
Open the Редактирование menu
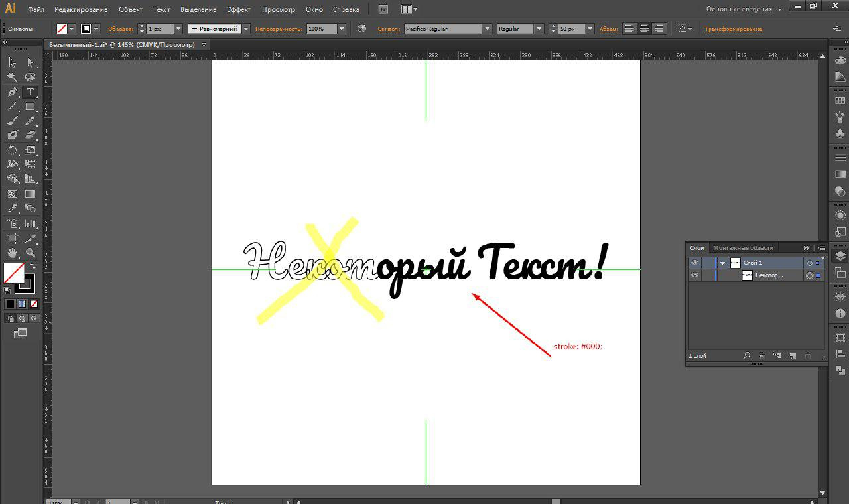tap(81, 9)
